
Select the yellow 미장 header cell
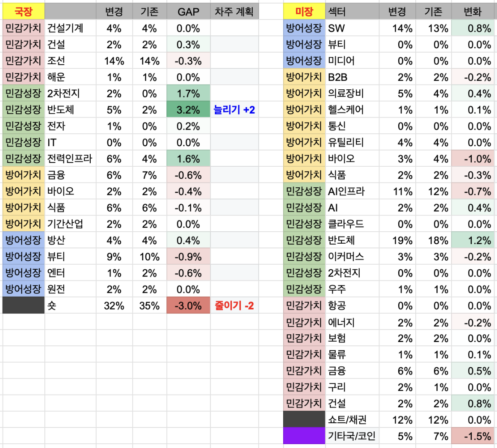pyautogui.click(x=304, y=12)
